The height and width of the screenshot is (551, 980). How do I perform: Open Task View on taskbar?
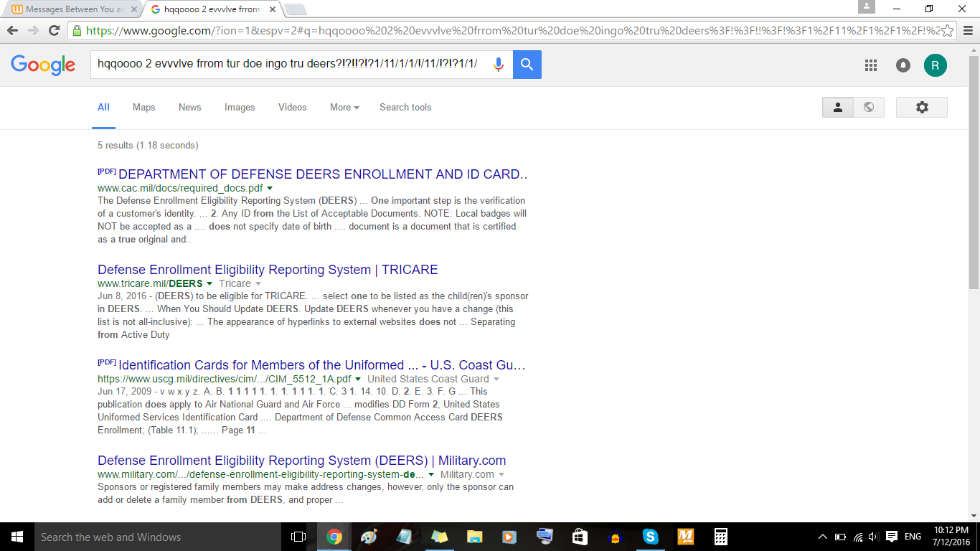pos(298,537)
